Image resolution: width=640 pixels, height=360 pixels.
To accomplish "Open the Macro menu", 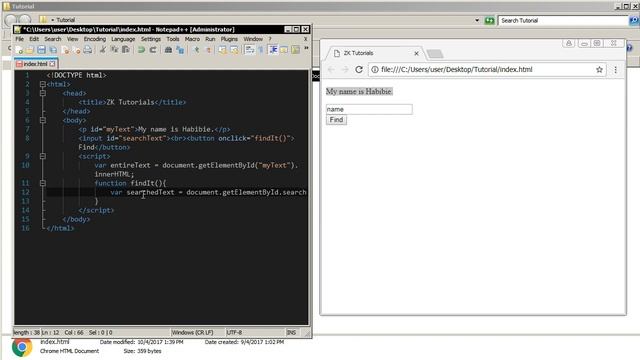I will pyautogui.click(x=192, y=39).
